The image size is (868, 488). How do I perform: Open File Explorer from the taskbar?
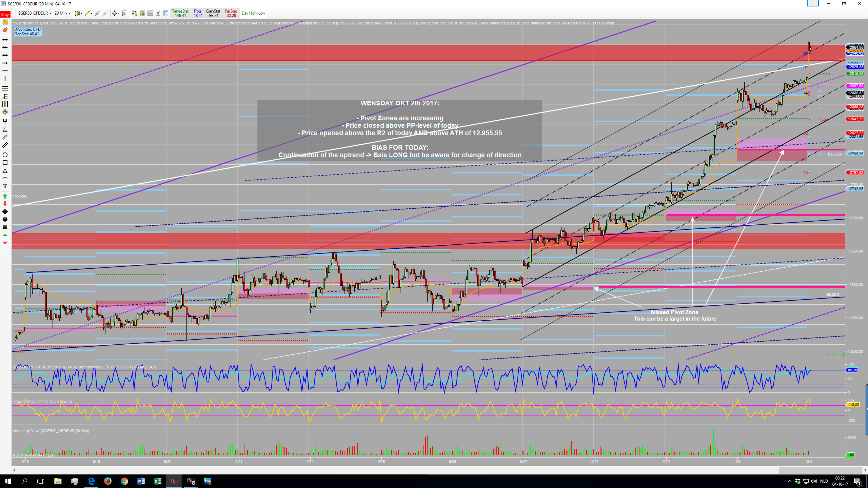pos(58,481)
